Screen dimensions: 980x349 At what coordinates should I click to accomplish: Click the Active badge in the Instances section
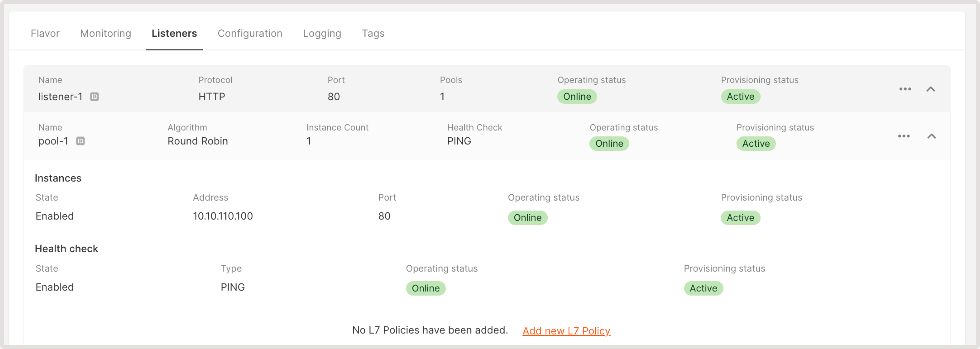[x=740, y=218]
